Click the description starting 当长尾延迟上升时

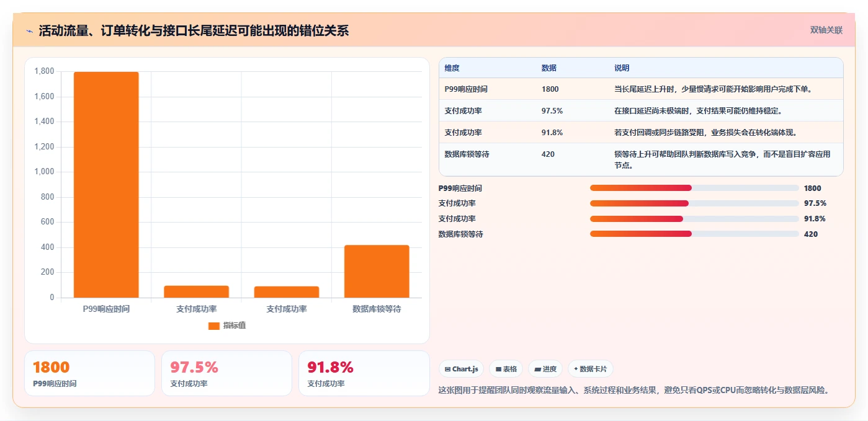714,89
